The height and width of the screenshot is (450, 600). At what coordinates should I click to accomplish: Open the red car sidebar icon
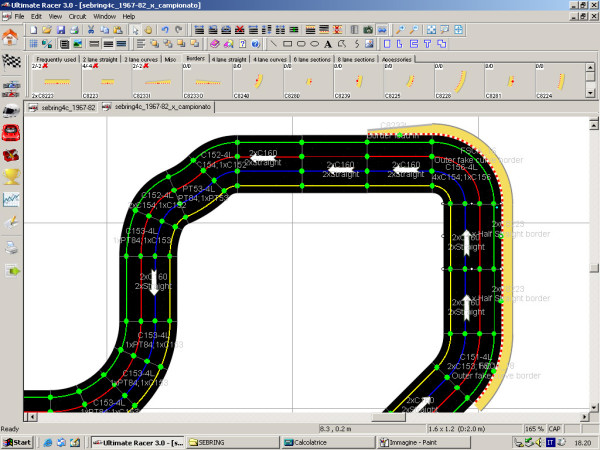tap(12, 132)
